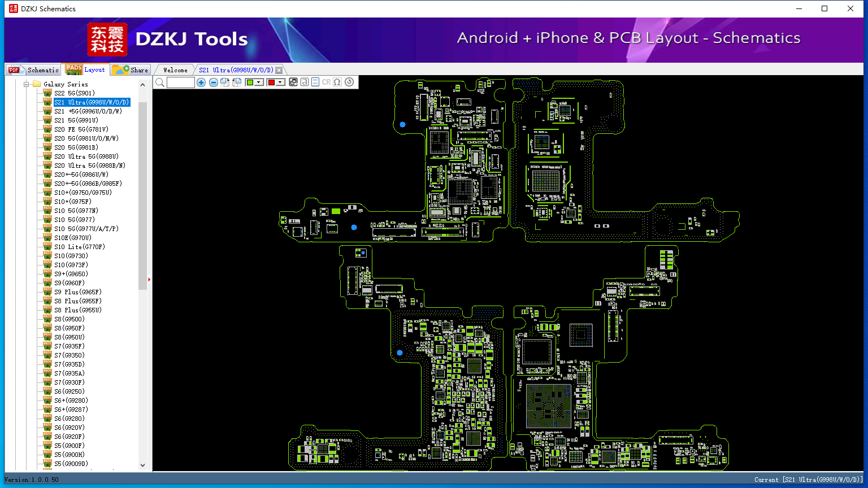This screenshot has width=868, height=488.
Task: Click PADS icon beside S10 5G(G977U/A/T/P)
Action: pyautogui.click(x=47, y=229)
